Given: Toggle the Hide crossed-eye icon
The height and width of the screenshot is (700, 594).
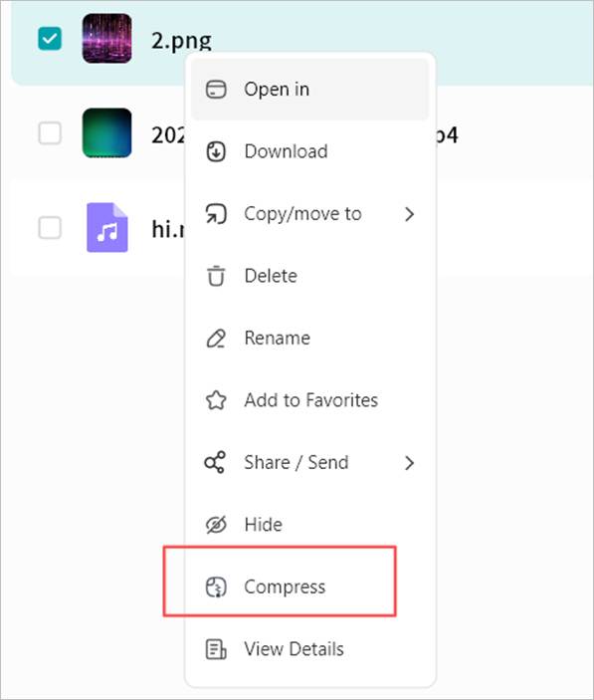Looking at the screenshot, I should [x=216, y=525].
